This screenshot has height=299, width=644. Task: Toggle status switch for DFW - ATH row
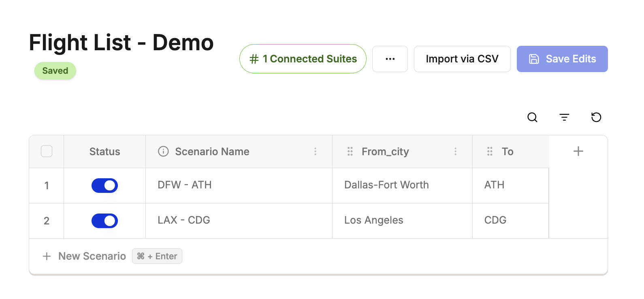click(104, 186)
